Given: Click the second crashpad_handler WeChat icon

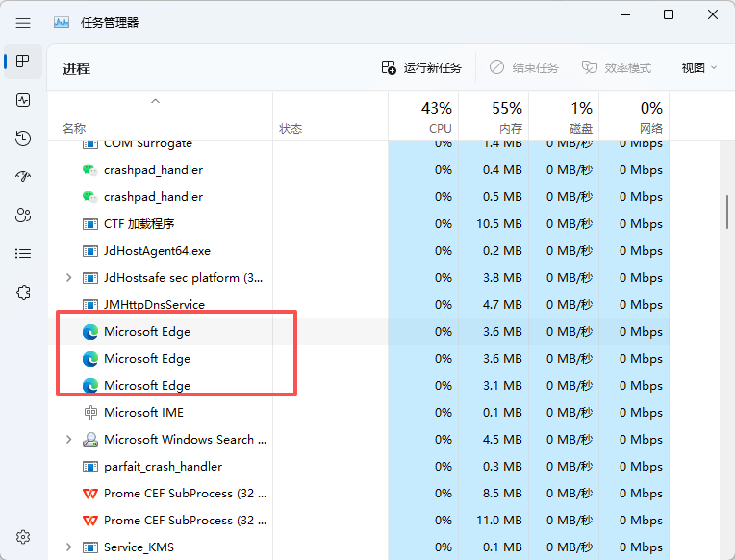Looking at the screenshot, I should pyautogui.click(x=90, y=197).
